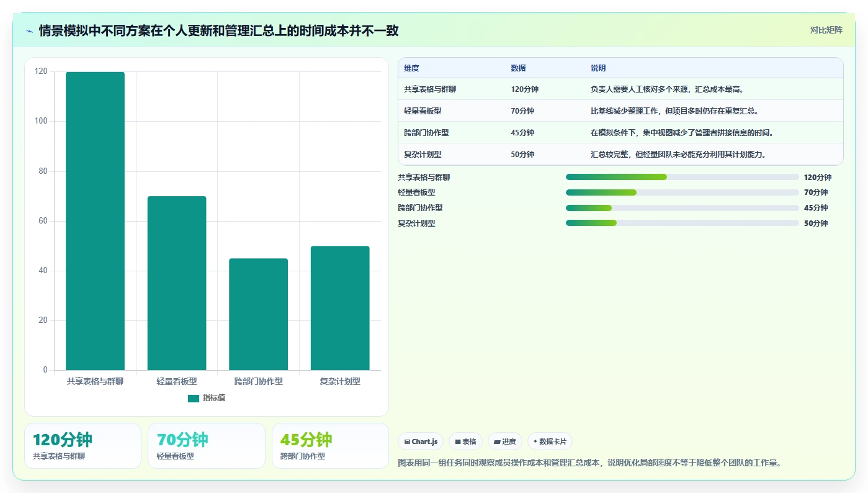Click the 50分钟 value right of the progress bar
Screen dimensions: 868x493
[816, 223]
